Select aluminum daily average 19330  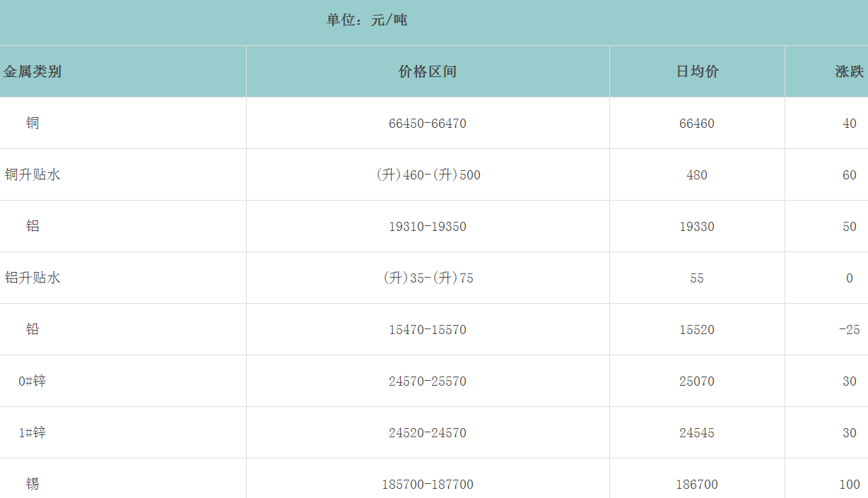(697, 227)
